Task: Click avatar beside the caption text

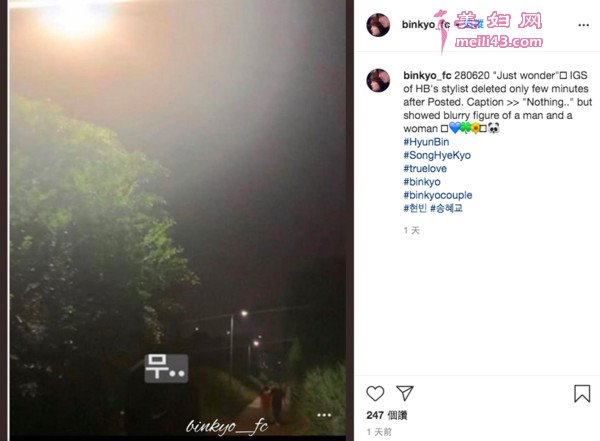Action: (x=378, y=80)
